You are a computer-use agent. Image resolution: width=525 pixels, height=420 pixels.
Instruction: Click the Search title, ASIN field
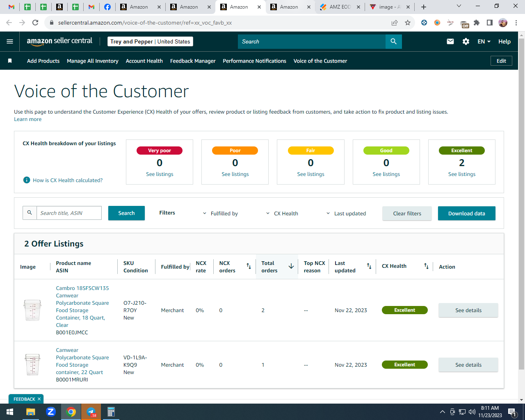[69, 213]
